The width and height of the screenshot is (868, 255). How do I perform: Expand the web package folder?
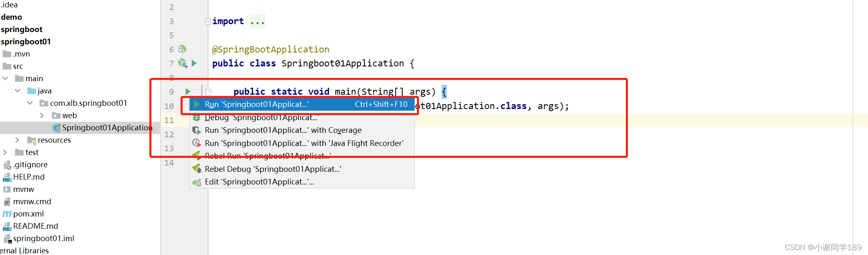(42, 115)
